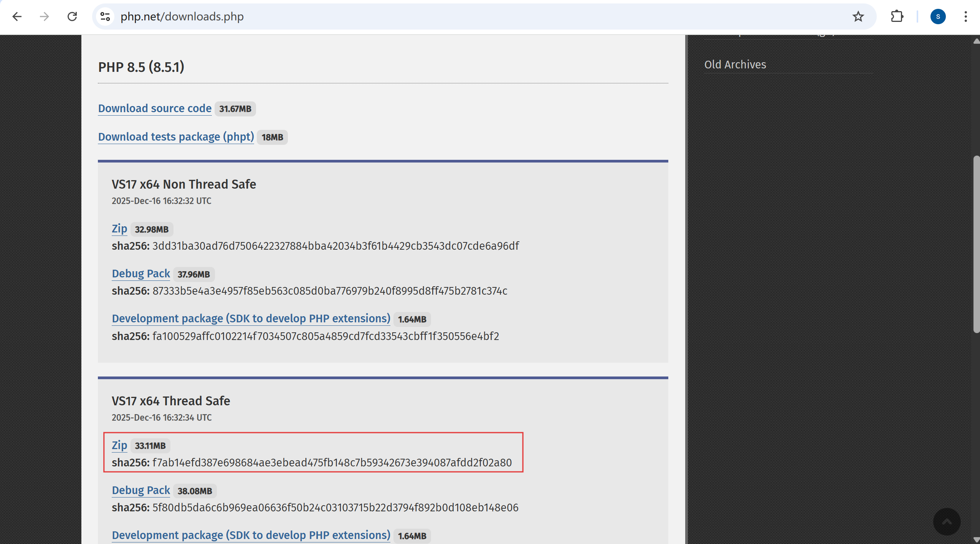This screenshot has height=544, width=980.
Task: Open Thread Safe Development package link
Action: 251,535
